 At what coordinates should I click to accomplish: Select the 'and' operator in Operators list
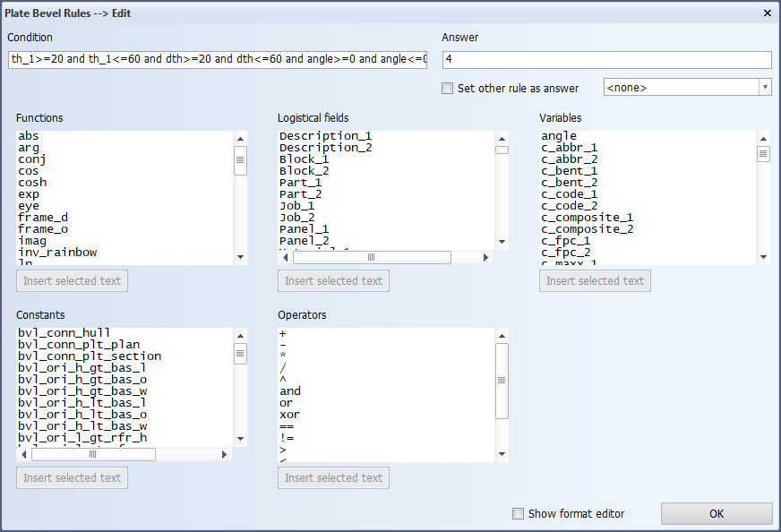click(290, 391)
